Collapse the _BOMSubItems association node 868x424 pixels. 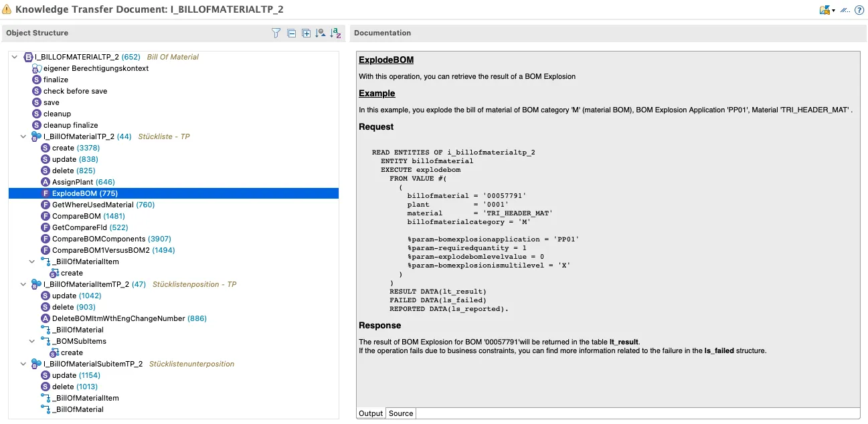[32, 341]
